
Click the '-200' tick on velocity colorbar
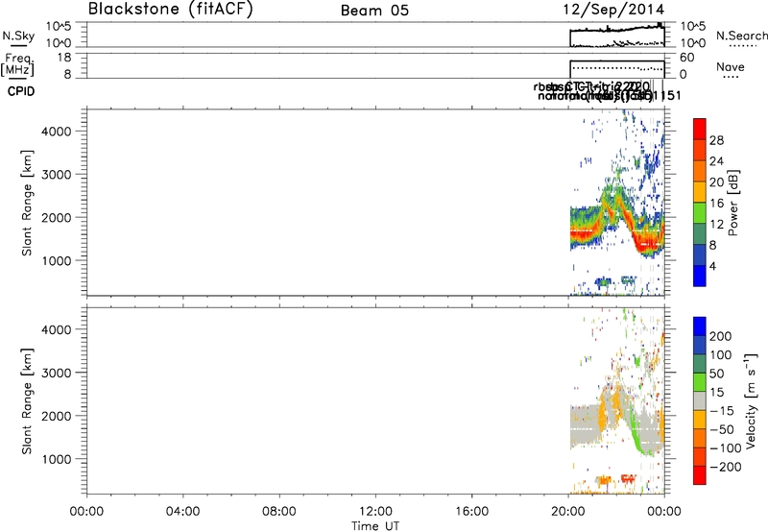726,467
